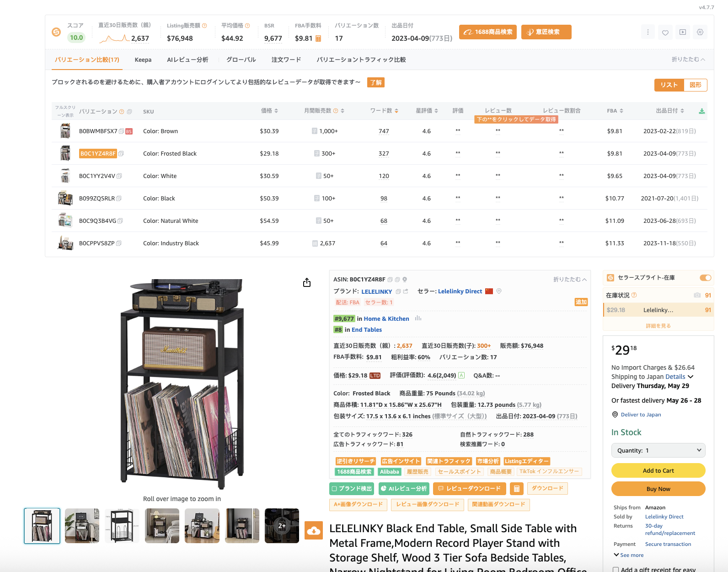Select the first product thumbnail

pos(42,526)
